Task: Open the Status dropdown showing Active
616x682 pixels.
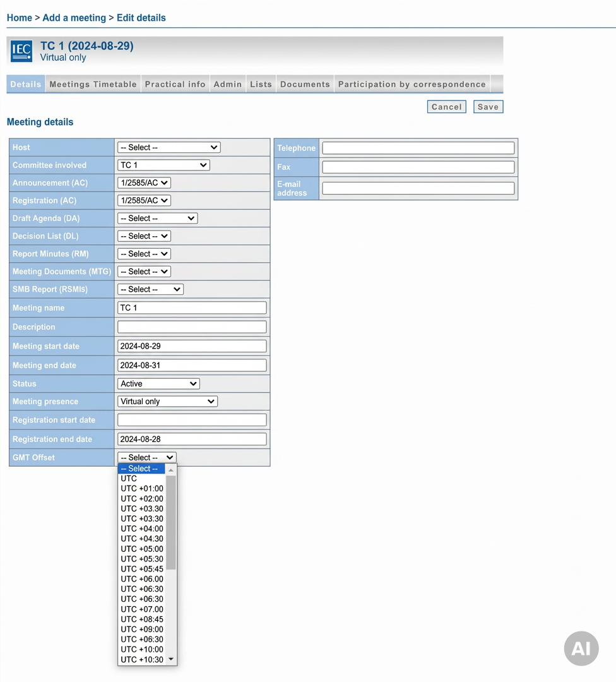Action: [x=158, y=384]
